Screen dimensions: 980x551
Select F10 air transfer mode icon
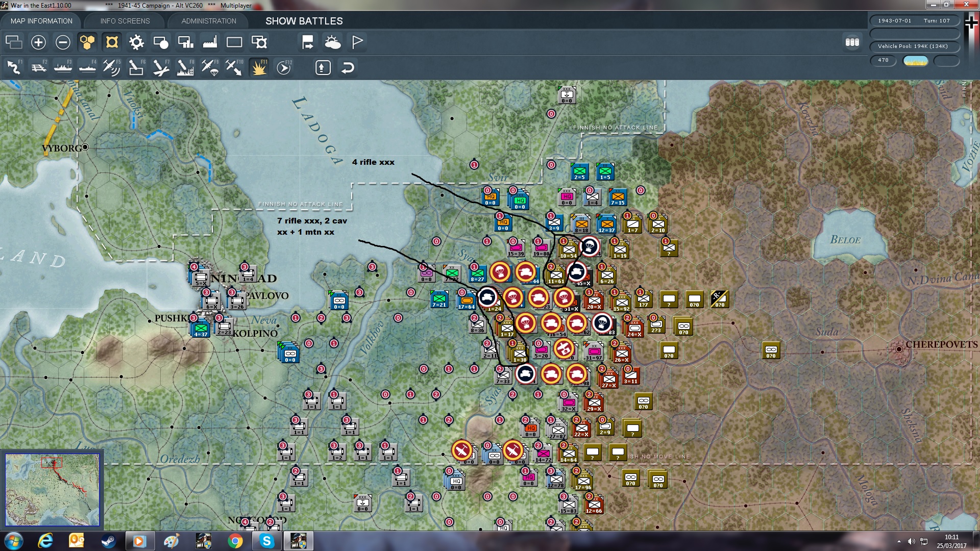tap(234, 67)
